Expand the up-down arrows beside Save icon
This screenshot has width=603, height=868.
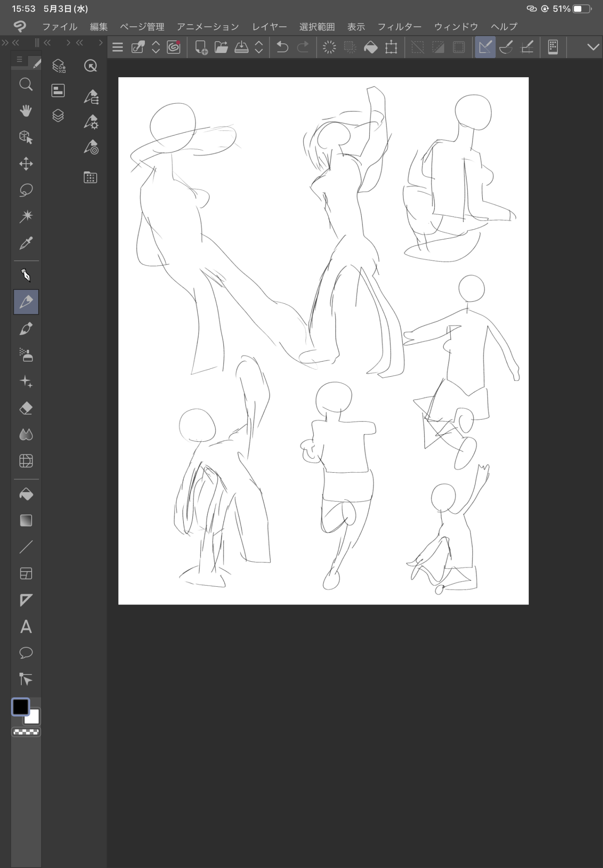tap(259, 47)
